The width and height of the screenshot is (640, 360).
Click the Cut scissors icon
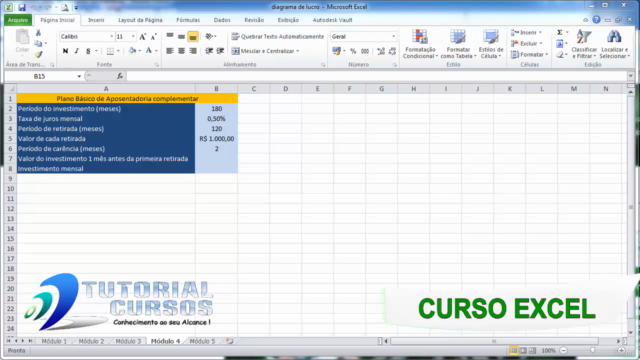(x=38, y=33)
